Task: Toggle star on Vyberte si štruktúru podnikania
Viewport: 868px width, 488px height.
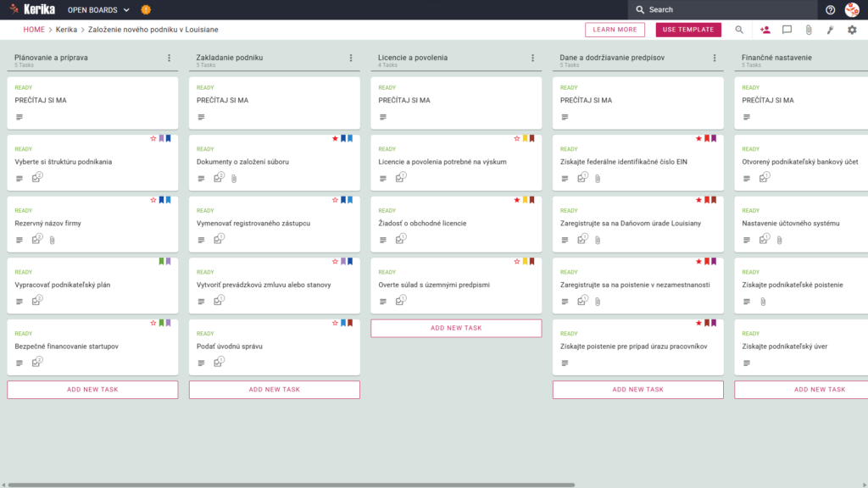Action: coord(153,138)
